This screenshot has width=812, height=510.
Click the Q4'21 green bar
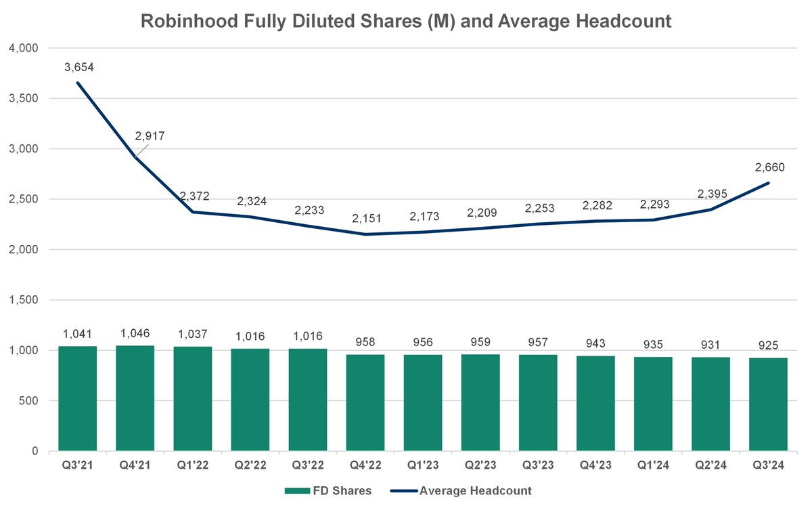[135, 398]
